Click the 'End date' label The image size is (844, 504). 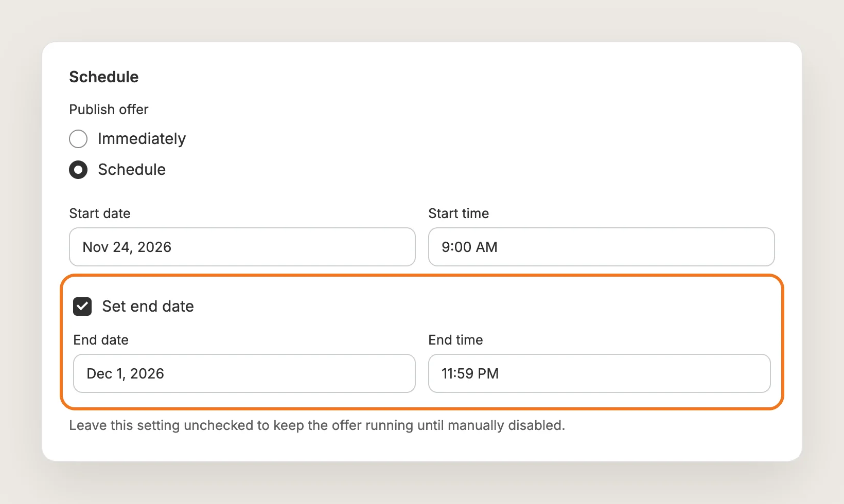tap(101, 340)
